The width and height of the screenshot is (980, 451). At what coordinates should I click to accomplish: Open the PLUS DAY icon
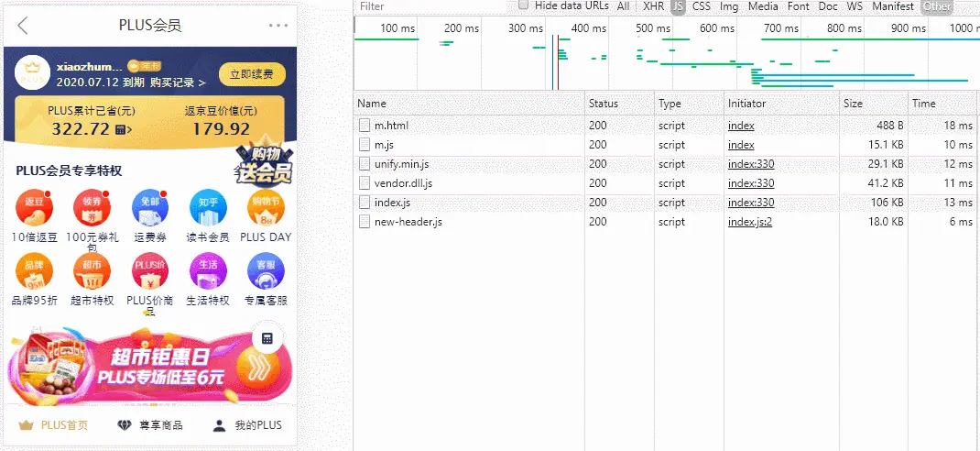coord(266,208)
